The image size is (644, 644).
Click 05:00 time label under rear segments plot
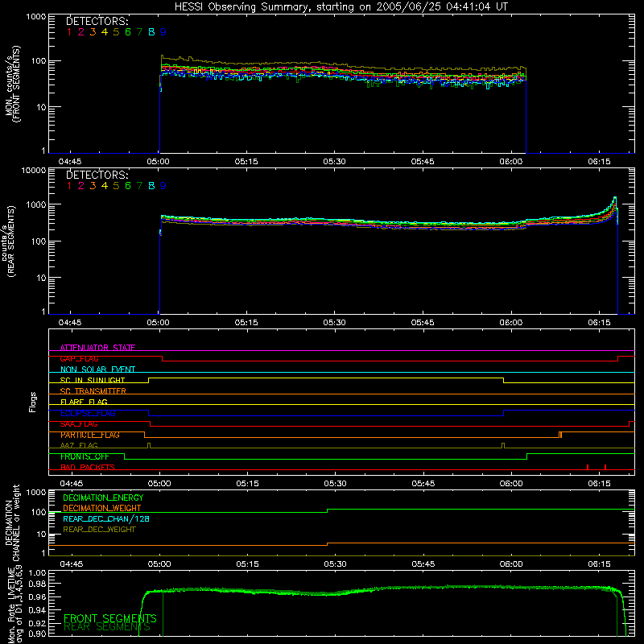(158, 323)
